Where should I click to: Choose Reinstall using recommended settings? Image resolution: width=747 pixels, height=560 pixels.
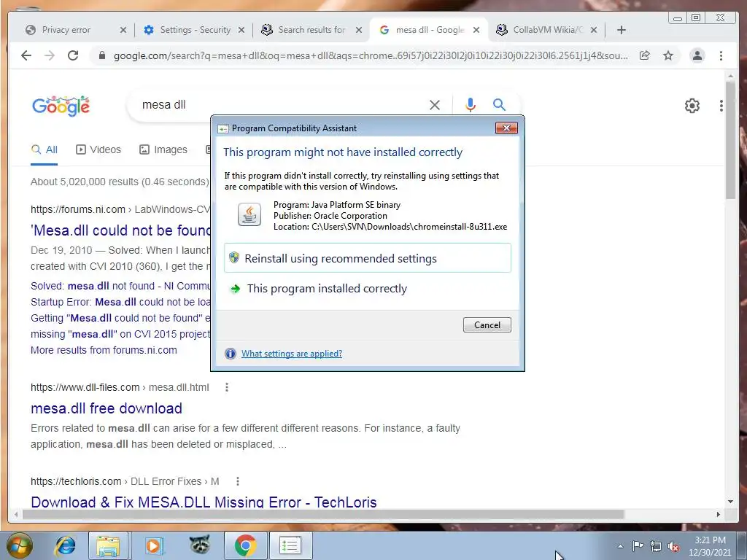pyautogui.click(x=368, y=258)
